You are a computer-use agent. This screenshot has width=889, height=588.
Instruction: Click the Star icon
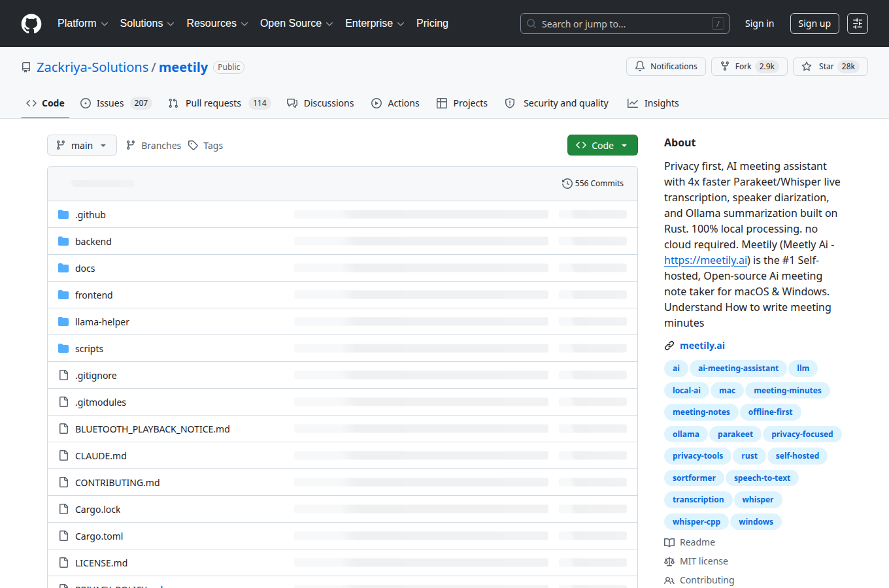(x=807, y=67)
